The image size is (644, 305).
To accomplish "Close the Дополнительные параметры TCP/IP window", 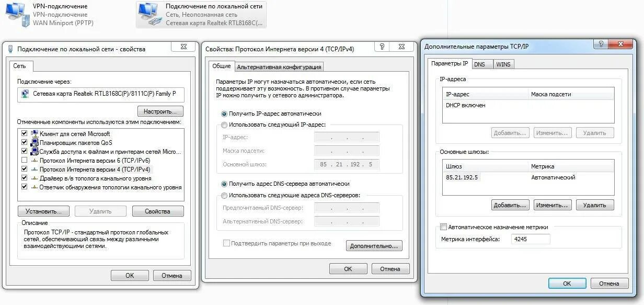I will (620, 44).
